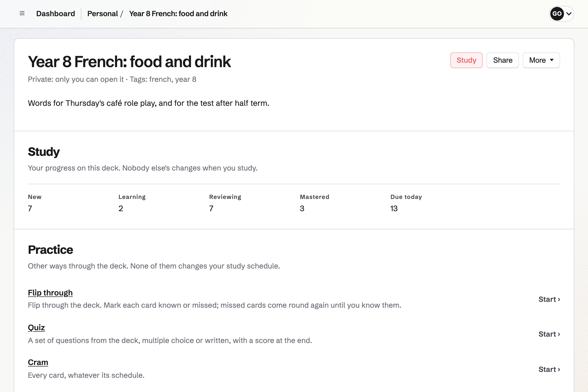Open the hamburger navigation menu
This screenshot has width=588, height=392.
coord(22,13)
